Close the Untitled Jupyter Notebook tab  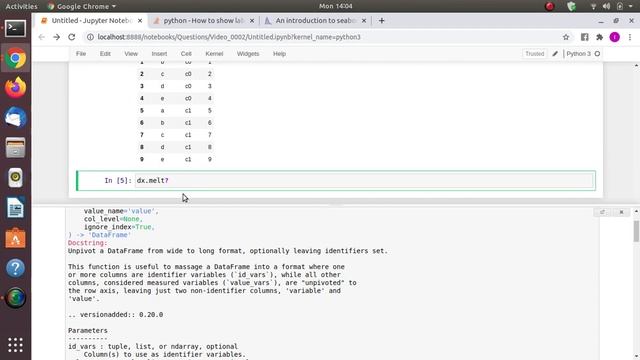pos(140,20)
